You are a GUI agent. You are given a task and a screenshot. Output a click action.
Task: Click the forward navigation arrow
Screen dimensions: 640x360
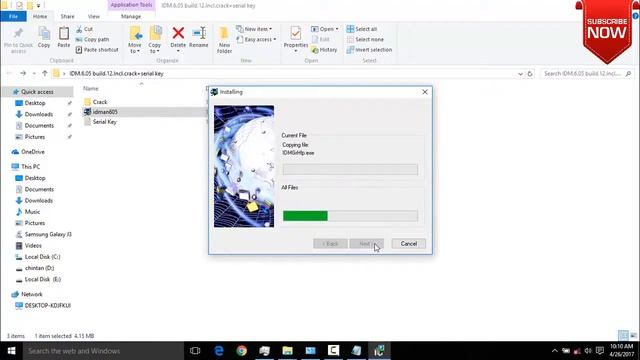tap(23, 73)
